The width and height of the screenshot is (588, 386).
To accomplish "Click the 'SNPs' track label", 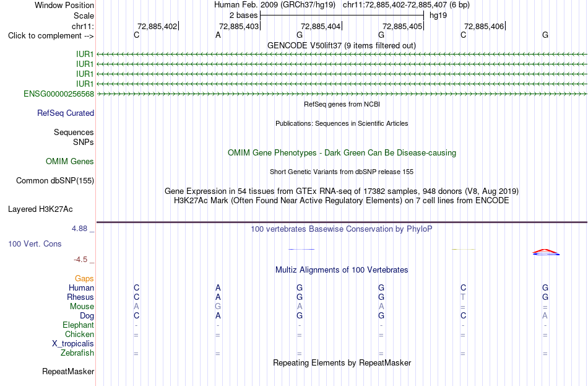I will click(x=84, y=143).
